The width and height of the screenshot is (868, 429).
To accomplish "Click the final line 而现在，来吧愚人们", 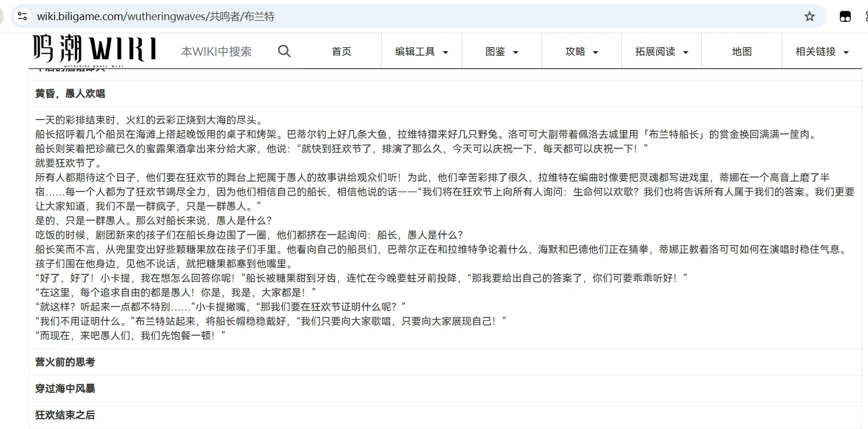I will pos(130,335).
